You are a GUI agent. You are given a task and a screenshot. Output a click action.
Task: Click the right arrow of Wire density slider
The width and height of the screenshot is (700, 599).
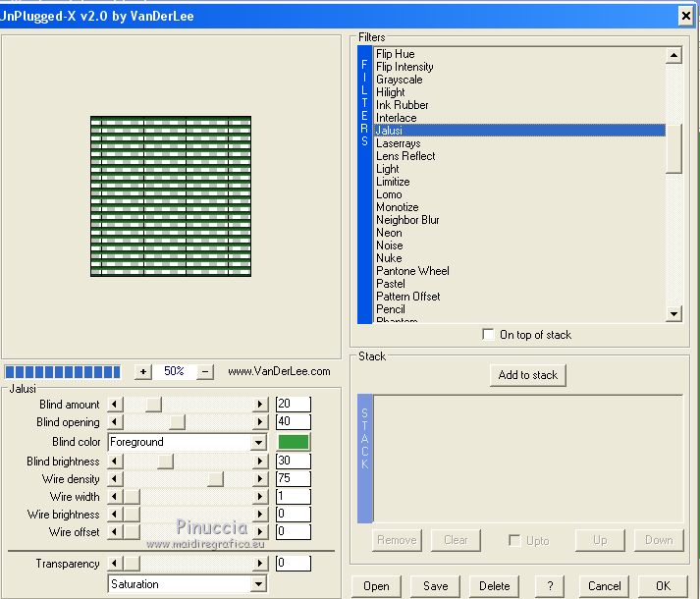pyautogui.click(x=260, y=479)
